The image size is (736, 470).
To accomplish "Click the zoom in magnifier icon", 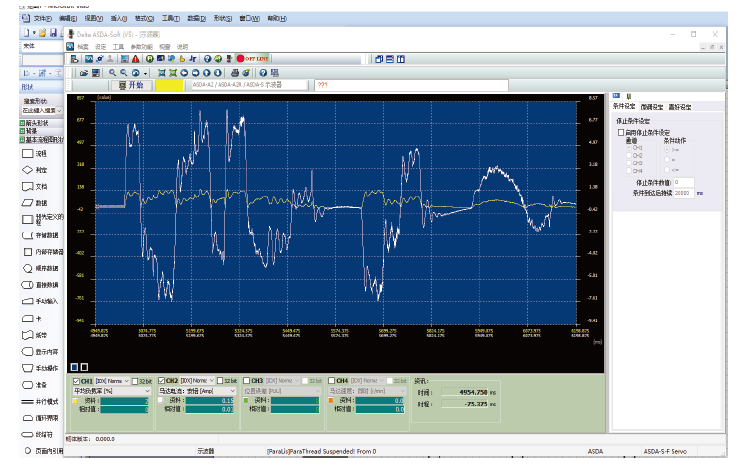I will (112, 73).
